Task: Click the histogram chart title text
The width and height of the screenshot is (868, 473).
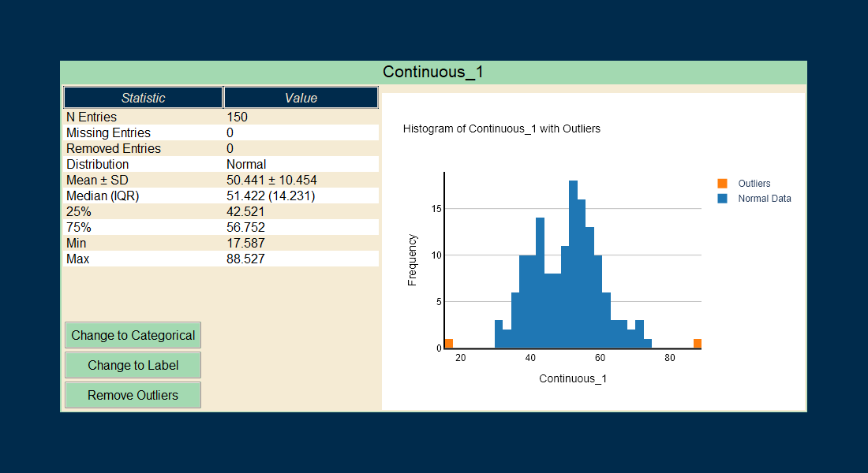Action: pos(501,128)
